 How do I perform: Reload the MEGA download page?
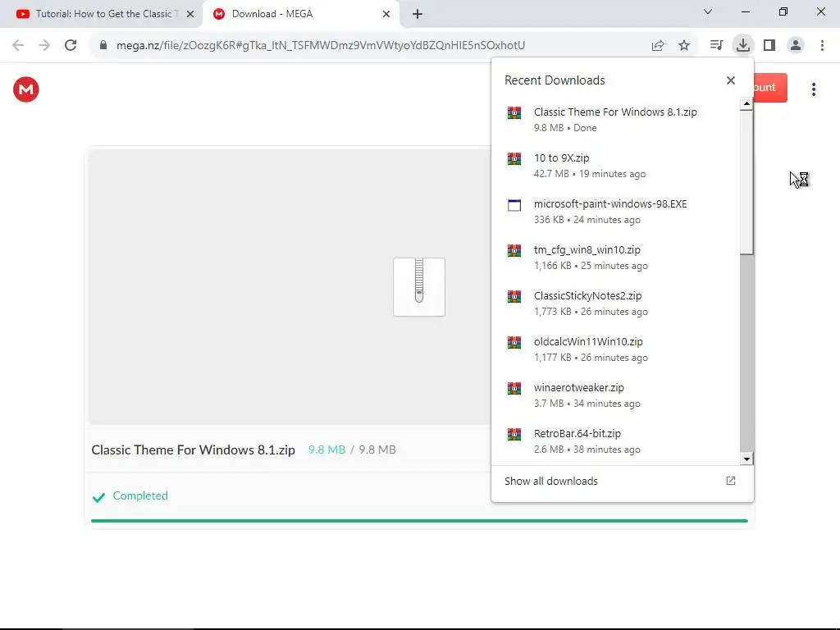(x=71, y=45)
